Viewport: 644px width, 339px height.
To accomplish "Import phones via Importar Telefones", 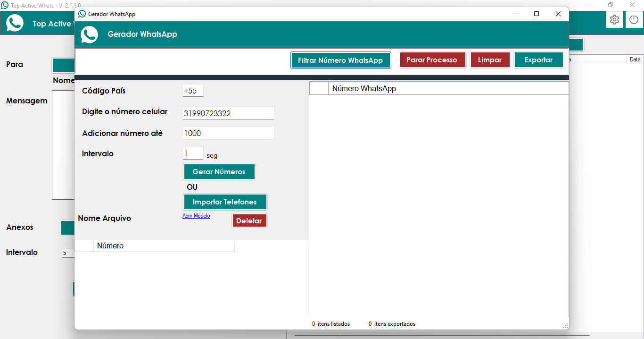I will point(225,202).
